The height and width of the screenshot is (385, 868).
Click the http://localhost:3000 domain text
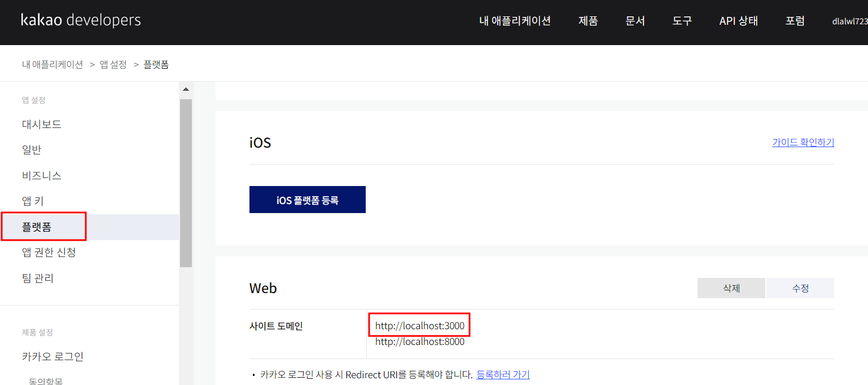[420, 326]
